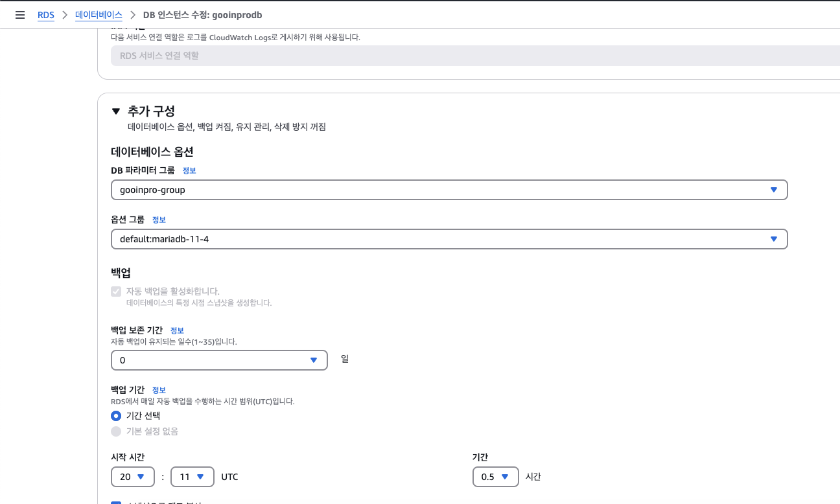Open the DB 파라미터 그룹 dropdown

pyautogui.click(x=449, y=190)
